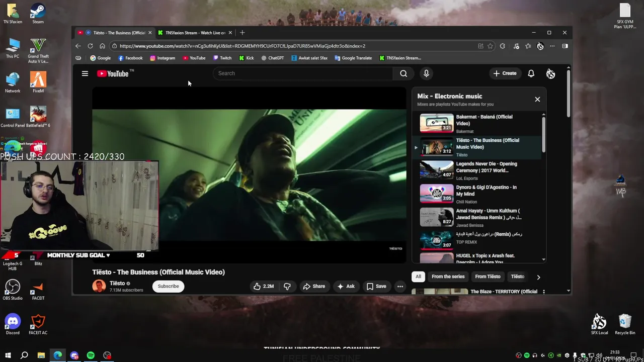Open the Twitch bookmark
Image resolution: width=644 pixels, height=362 pixels.
[222, 58]
